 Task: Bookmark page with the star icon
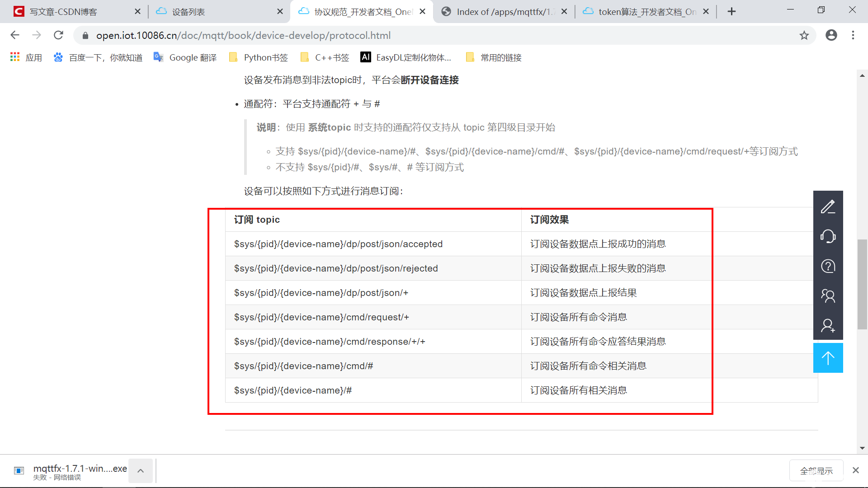click(804, 35)
